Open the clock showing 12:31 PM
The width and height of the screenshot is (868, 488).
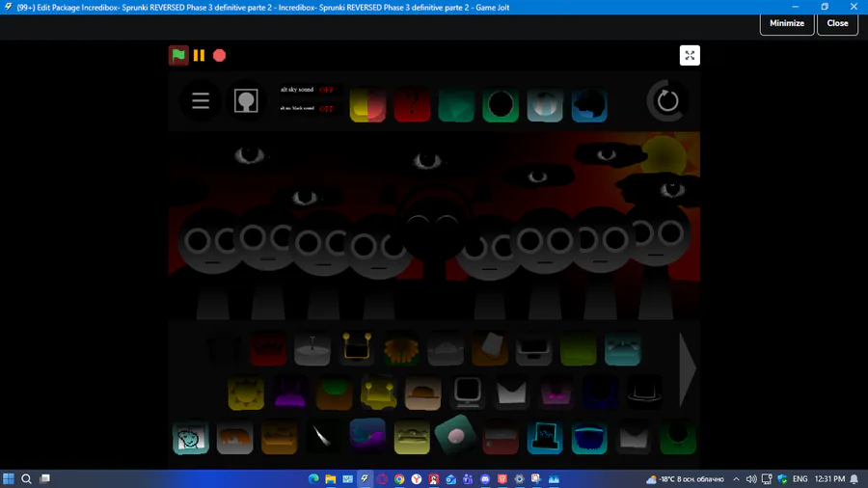829,479
